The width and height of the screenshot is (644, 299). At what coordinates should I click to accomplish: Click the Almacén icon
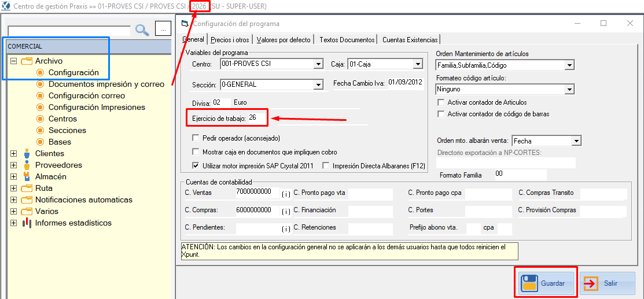27,176
